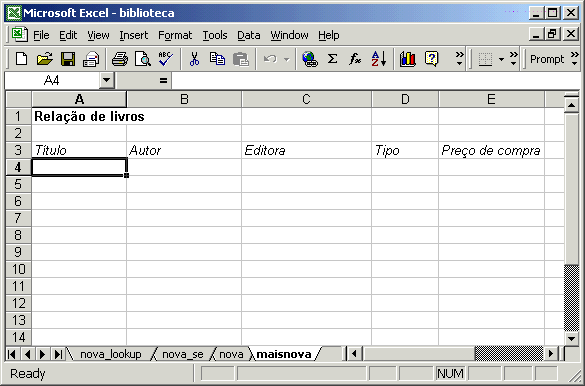
Task: Run the ABC spelling check
Action: click(x=165, y=59)
